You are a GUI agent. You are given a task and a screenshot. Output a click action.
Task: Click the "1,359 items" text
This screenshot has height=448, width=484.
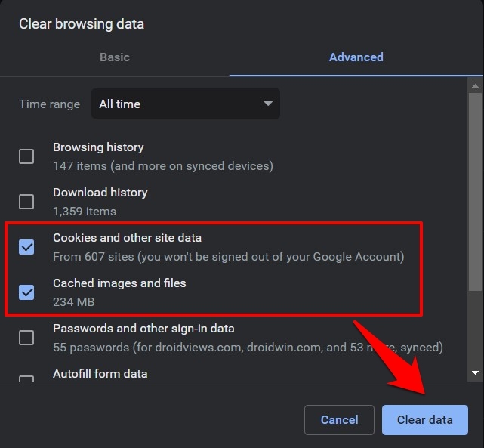click(x=85, y=212)
